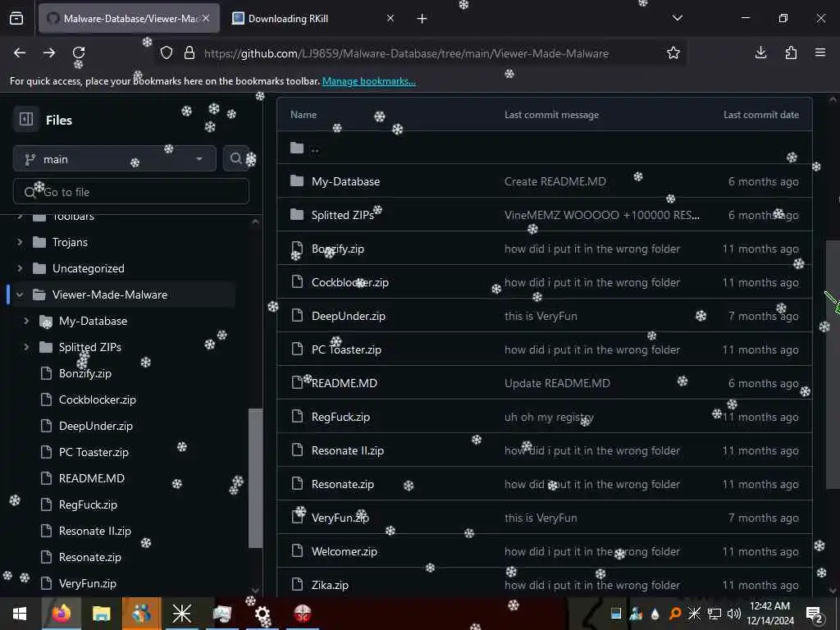The width and height of the screenshot is (840, 630).
Task: Open DeepUnder.zip in the file list
Action: (x=348, y=316)
